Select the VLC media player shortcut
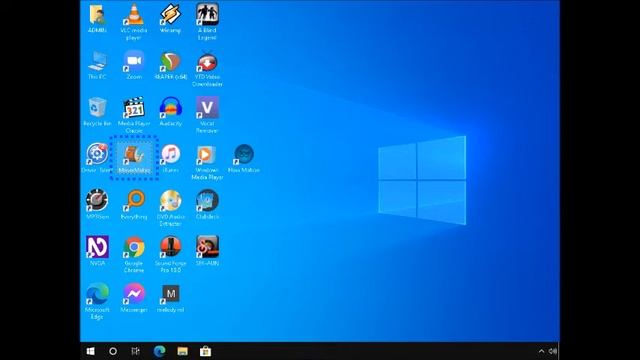Screen dimensions: 640x360 click(x=134, y=15)
